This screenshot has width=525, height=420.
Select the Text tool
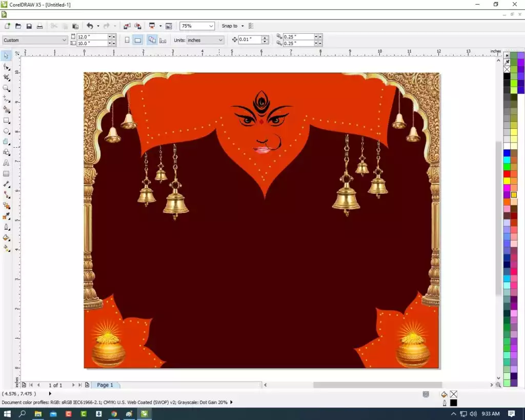pos(6,163)
